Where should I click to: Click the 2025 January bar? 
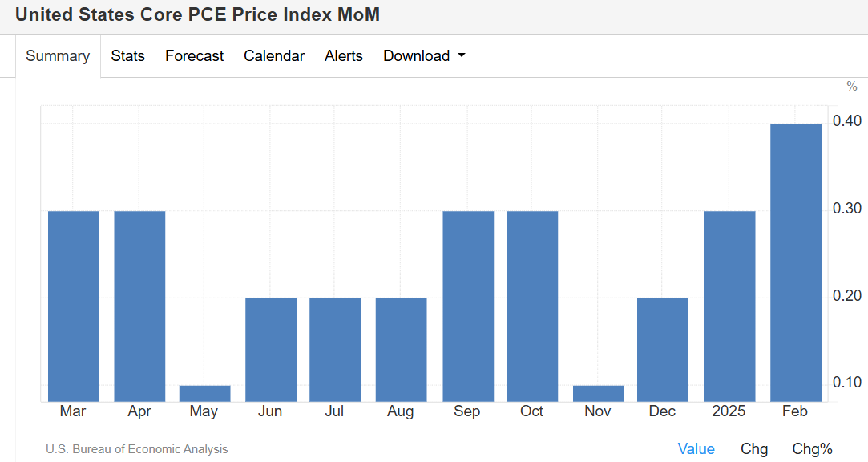coord(729,306)
